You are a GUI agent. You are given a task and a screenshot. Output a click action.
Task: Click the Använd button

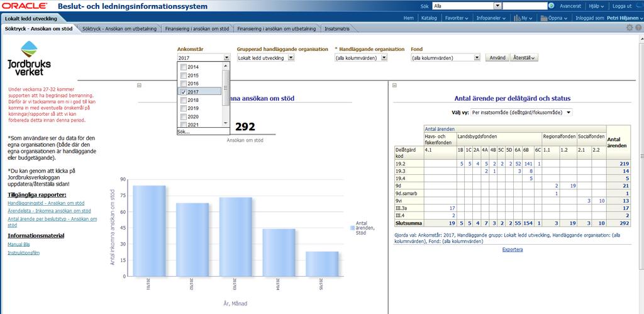click(497, 58)
